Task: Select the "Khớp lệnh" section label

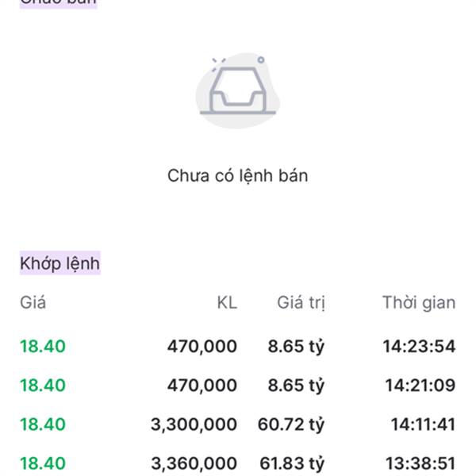Action: (x=60, y=263)
